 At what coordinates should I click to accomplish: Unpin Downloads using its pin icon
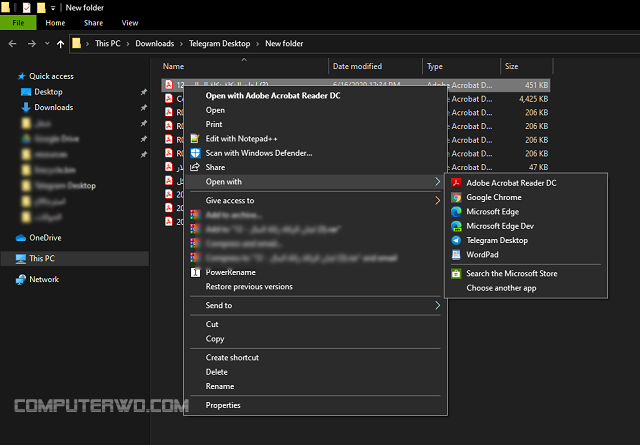point(143,108)
